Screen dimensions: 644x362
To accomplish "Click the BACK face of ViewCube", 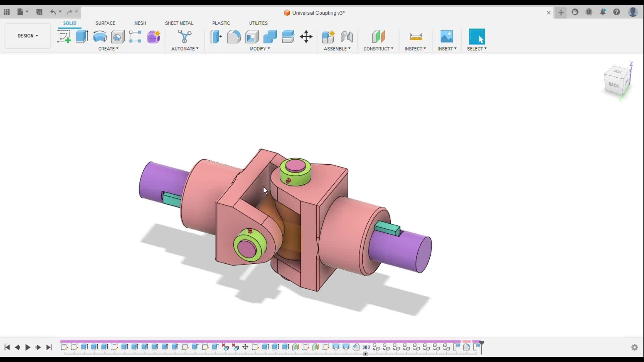I will pos(613,85).
